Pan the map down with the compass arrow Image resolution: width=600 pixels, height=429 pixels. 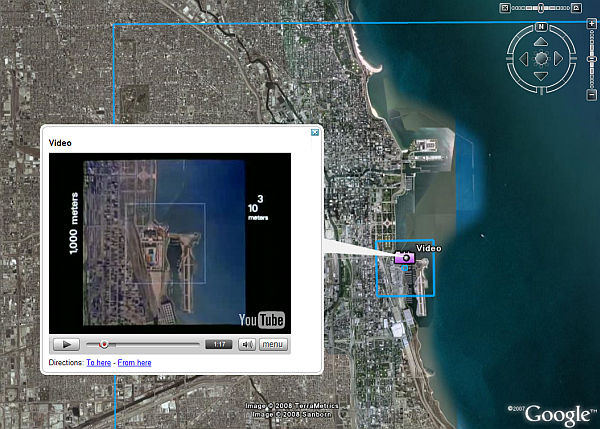coord(541,76)
